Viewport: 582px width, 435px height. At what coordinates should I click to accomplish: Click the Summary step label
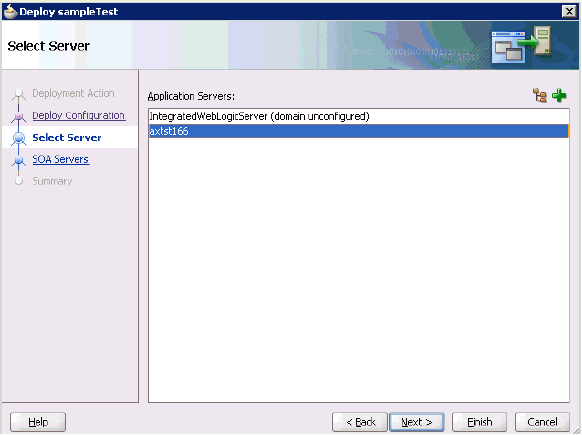coord(52,181)
